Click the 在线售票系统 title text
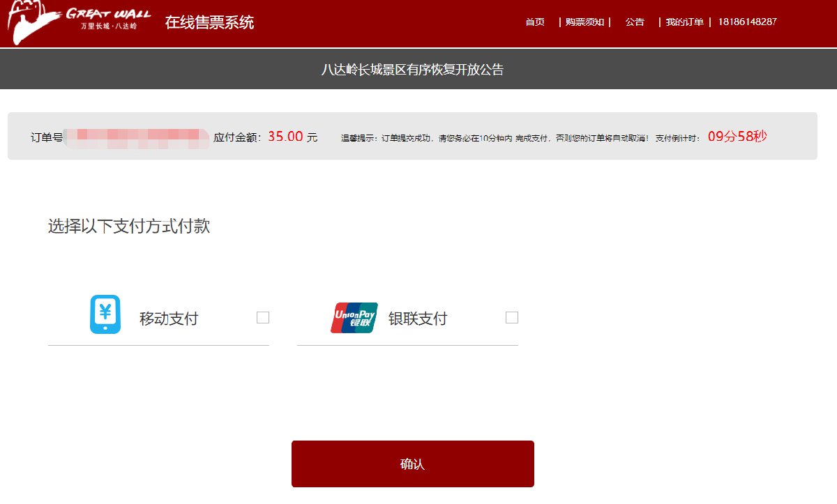This screenshot has width=837, height=504. (x=209, y=22)
